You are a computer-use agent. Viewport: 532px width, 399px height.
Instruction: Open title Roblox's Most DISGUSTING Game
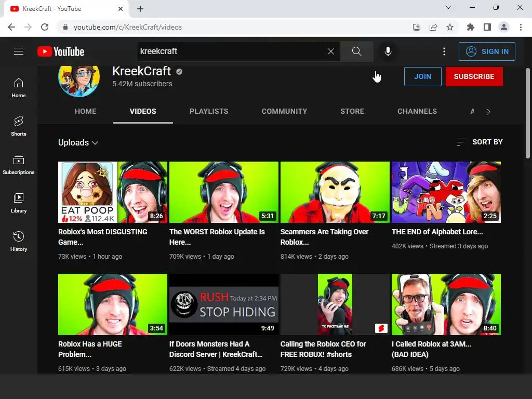click(x=103, y=237)
